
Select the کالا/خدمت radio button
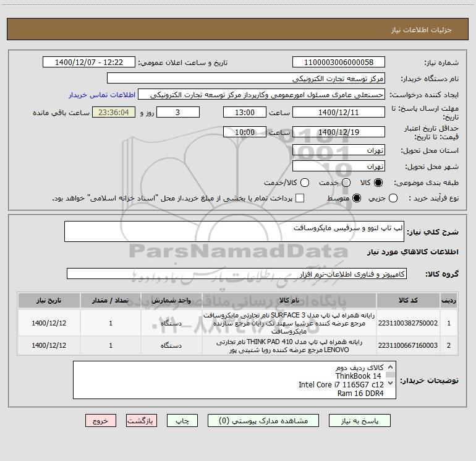pos(305,183)
